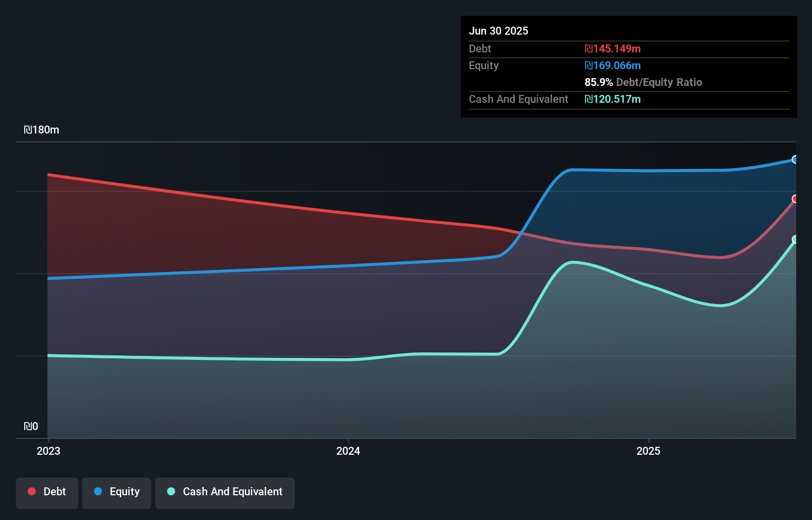Toggle the Debt series legend button

pyautogui.click(x=47, y=493)
